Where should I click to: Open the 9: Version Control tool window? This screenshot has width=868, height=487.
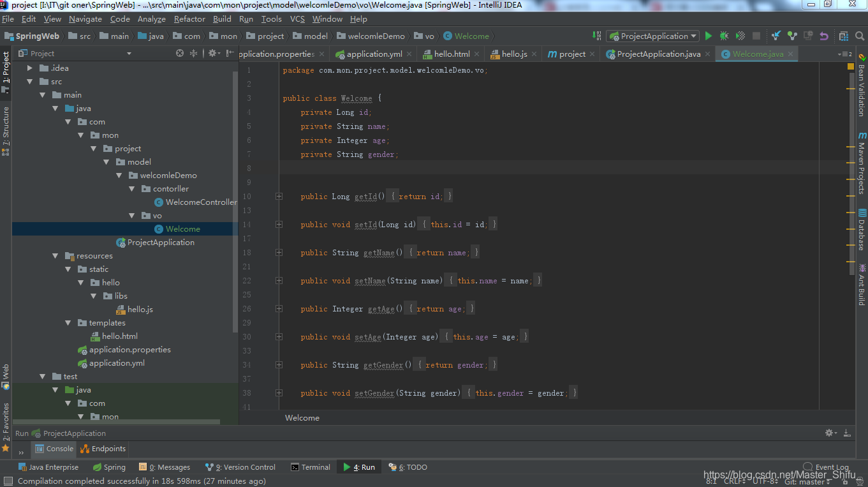click(x=240, y=467)
